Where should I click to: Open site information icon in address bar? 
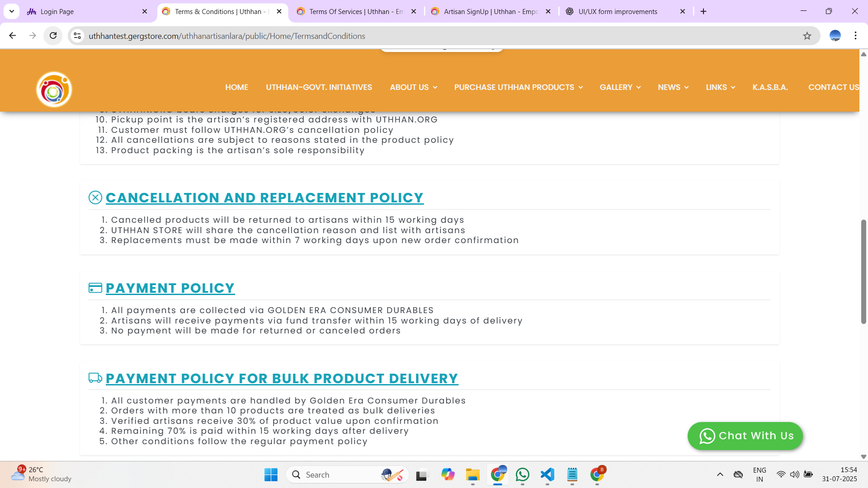pos(77,36)
